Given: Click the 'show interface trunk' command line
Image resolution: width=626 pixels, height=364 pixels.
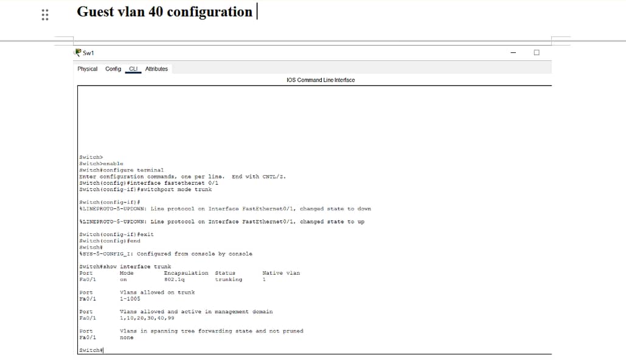Looking at the screenshot, I should click(125, 267).
